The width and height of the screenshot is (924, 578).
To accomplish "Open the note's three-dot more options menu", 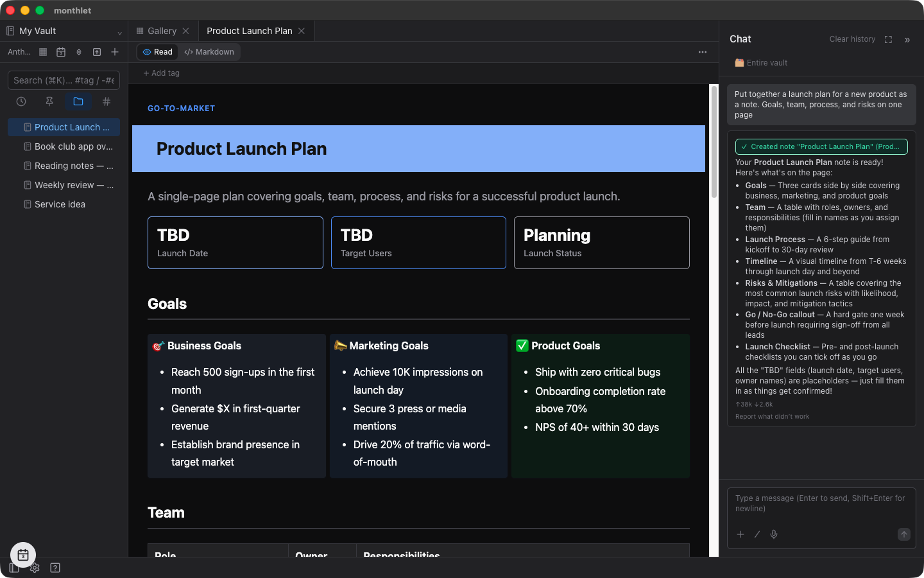I will pos(703,52).
